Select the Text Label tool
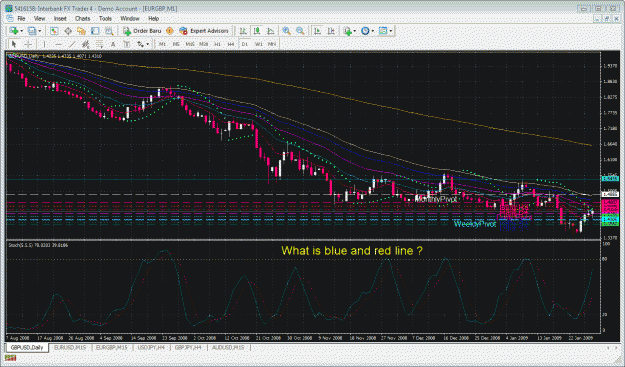 (126, 44)
